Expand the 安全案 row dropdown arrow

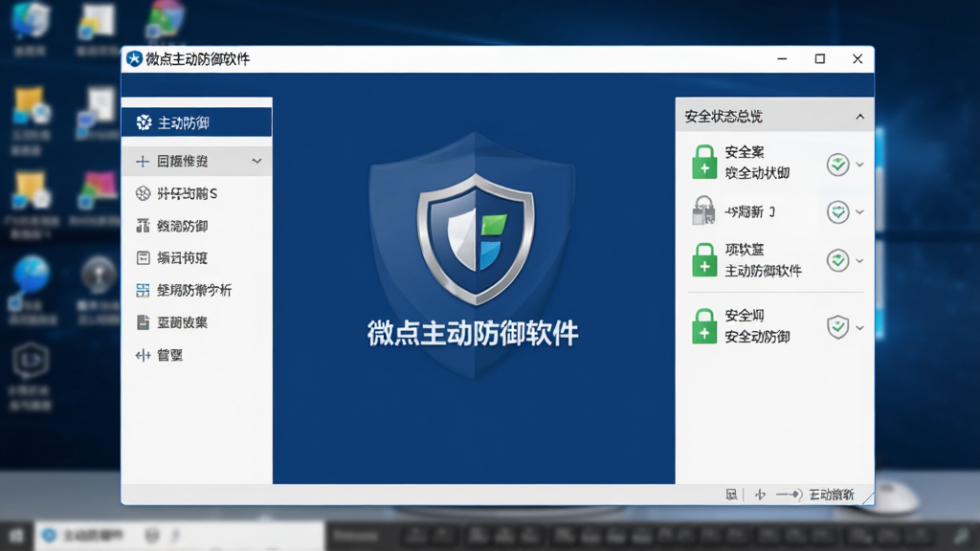click(860, 165)
